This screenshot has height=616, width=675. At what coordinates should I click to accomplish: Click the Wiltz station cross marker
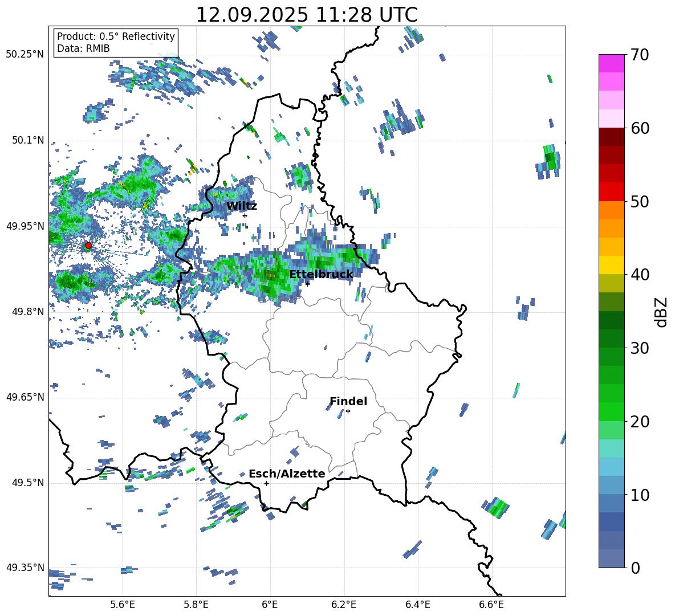[x=245, y=215]
